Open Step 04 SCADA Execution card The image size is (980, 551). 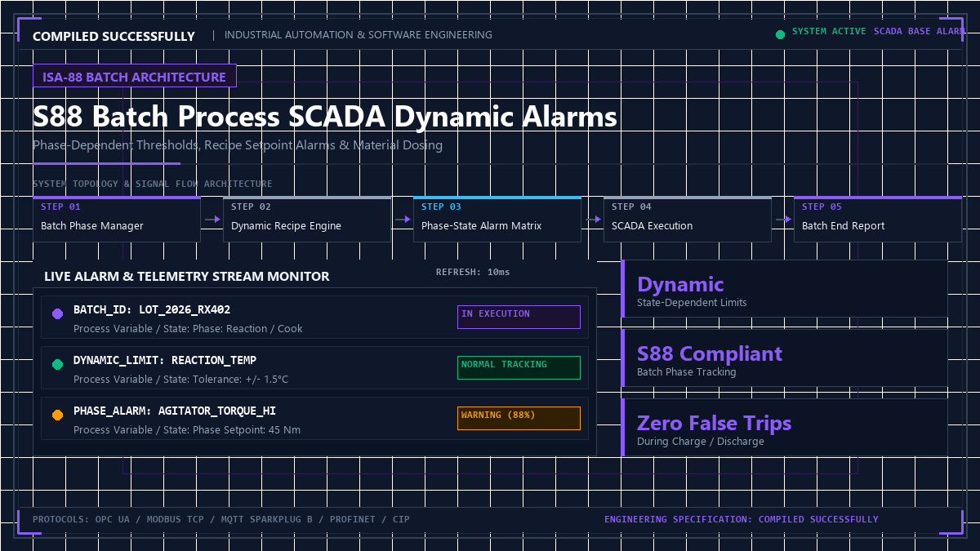[688, 219]
